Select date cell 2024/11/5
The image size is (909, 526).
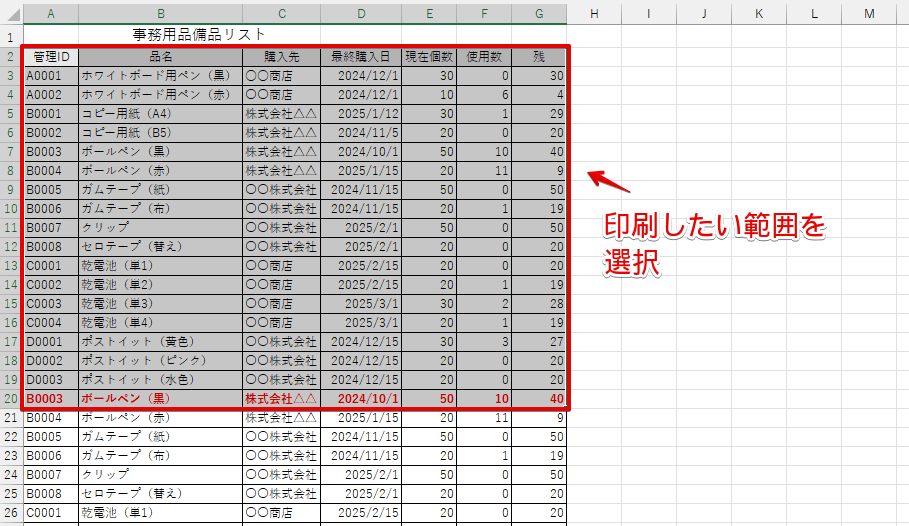point(361,133)
